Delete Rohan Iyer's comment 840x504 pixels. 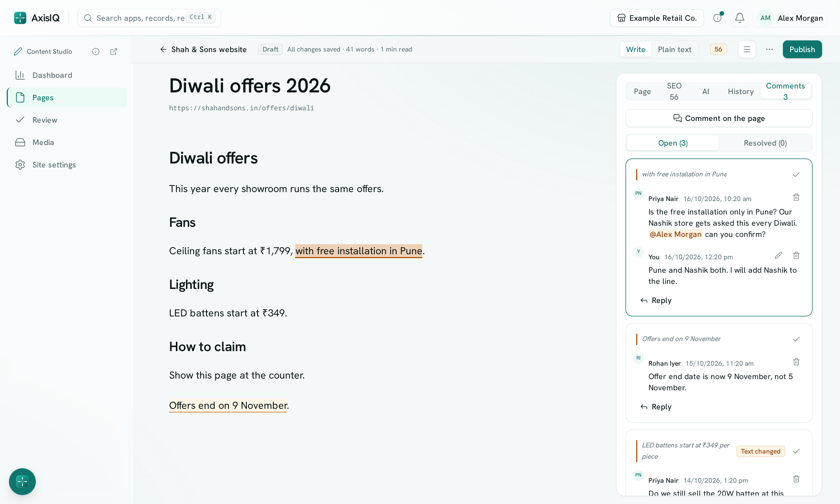796,362
